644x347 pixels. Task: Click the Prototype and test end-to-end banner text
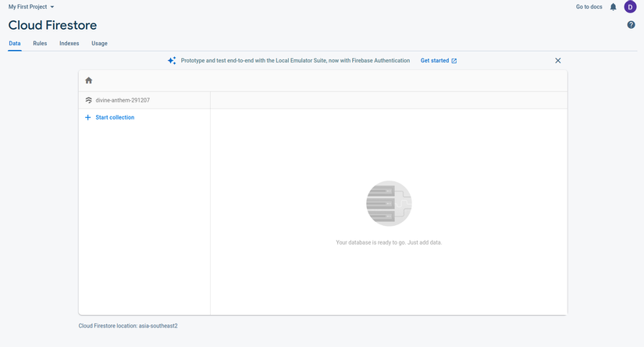(295, 60)
